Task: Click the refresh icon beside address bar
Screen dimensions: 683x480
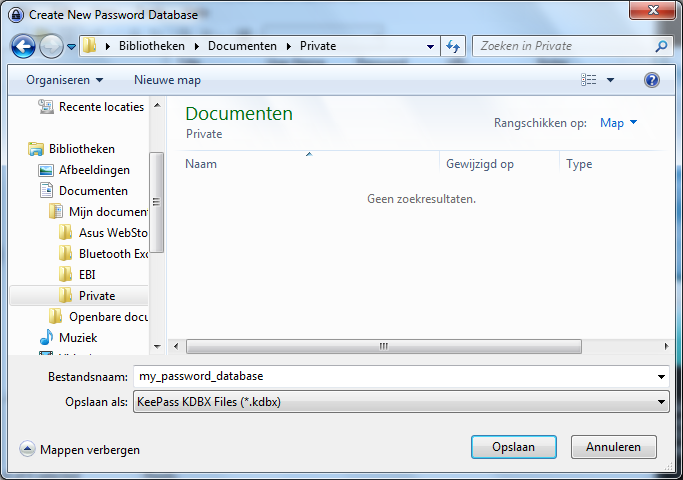Action: (x=454, y=46)
